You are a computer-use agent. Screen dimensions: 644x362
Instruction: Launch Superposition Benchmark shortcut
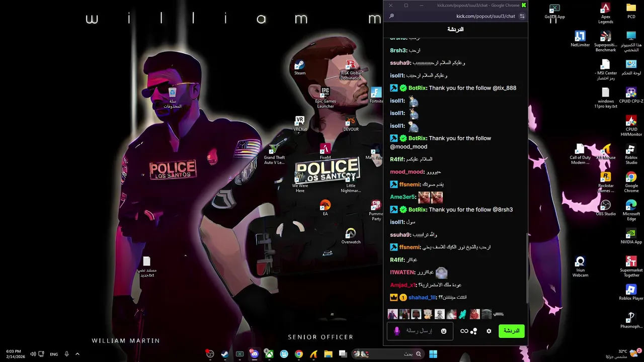click(x=605, y=41)
